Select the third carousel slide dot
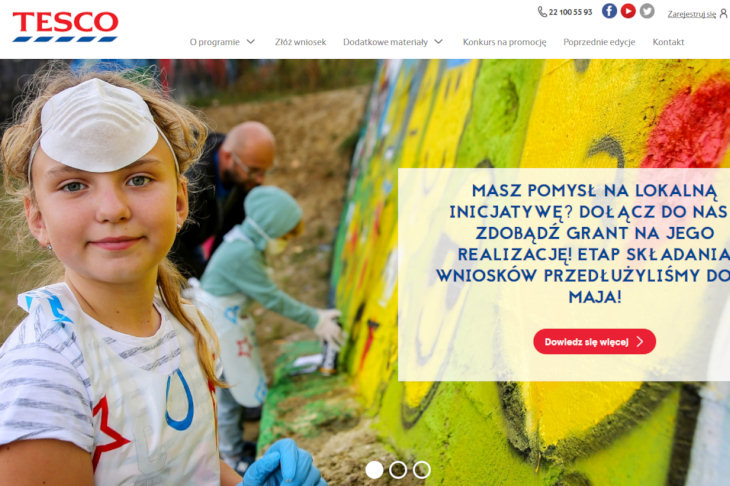The height and width of the screenshot is (486, 730). click(x=422, y=470)
